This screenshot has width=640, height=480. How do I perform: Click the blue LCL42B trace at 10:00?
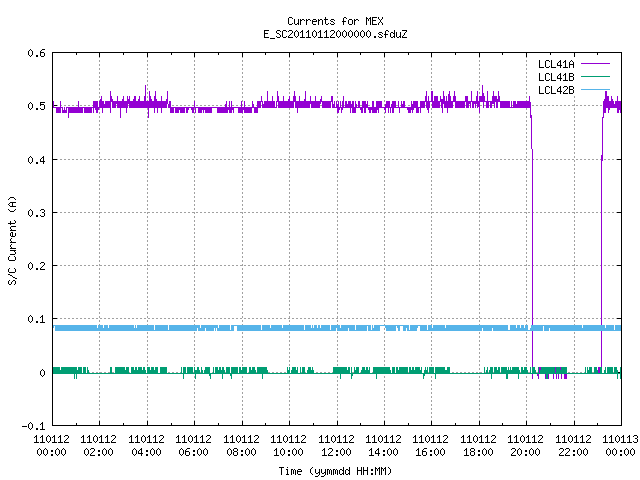(290, 328)
